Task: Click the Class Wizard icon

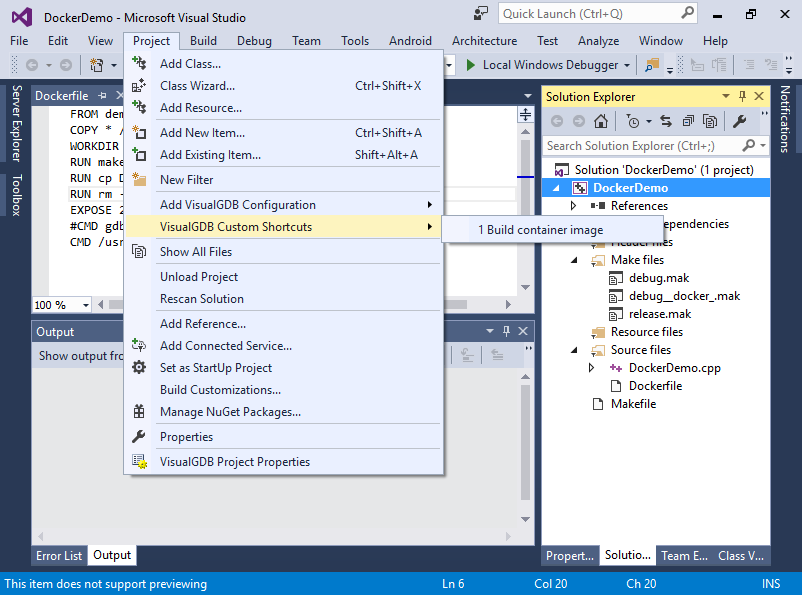Action: pyautogui.click(x=139, y=85)
